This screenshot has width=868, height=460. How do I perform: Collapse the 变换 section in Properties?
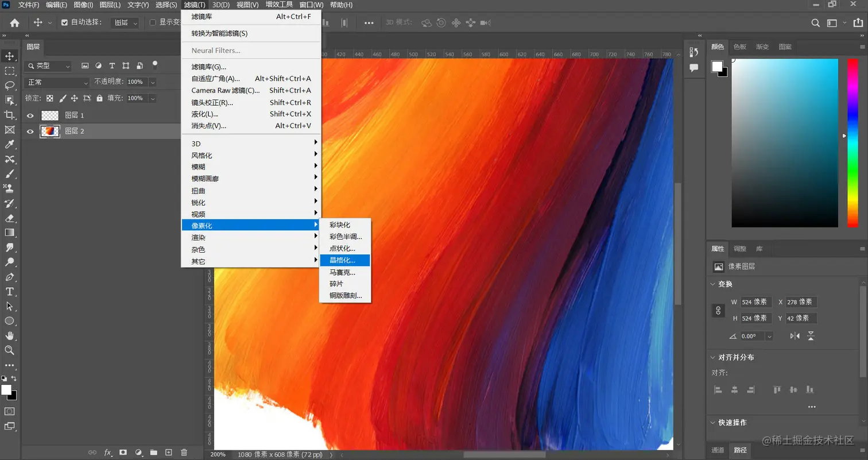tap(712, 284)
